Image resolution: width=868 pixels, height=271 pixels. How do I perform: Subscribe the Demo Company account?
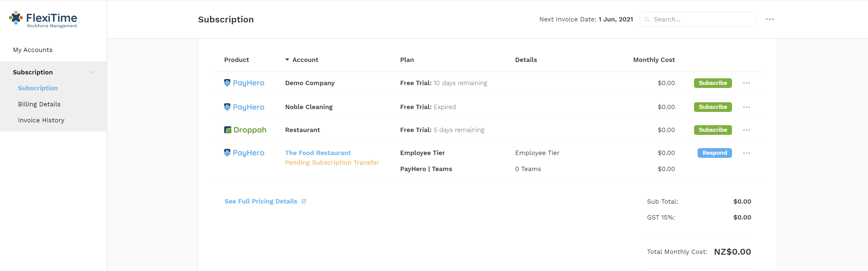[713, 83]
